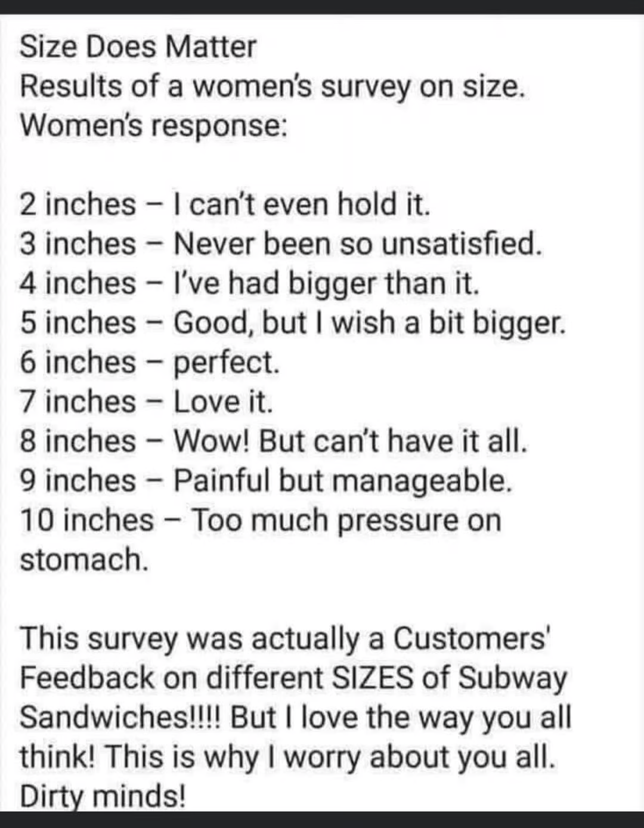644x828 pixels.
Task: Click the capitalized word "SIZES"
Action: pyautogui.click(x=372, y=678)
